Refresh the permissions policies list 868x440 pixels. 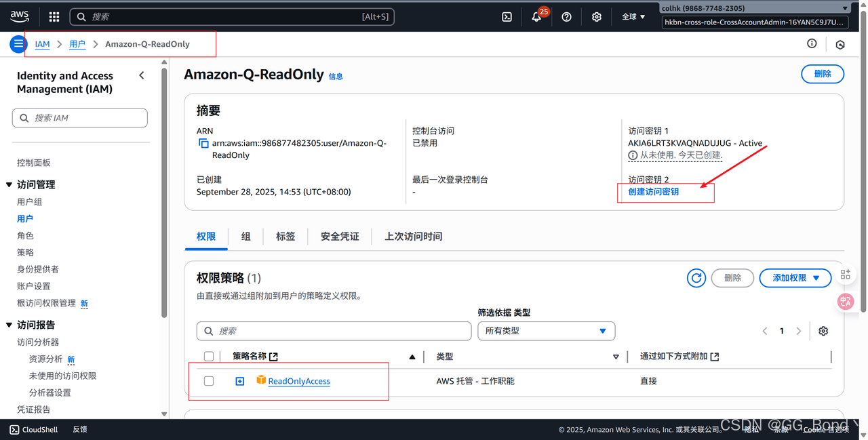[696, 277]
